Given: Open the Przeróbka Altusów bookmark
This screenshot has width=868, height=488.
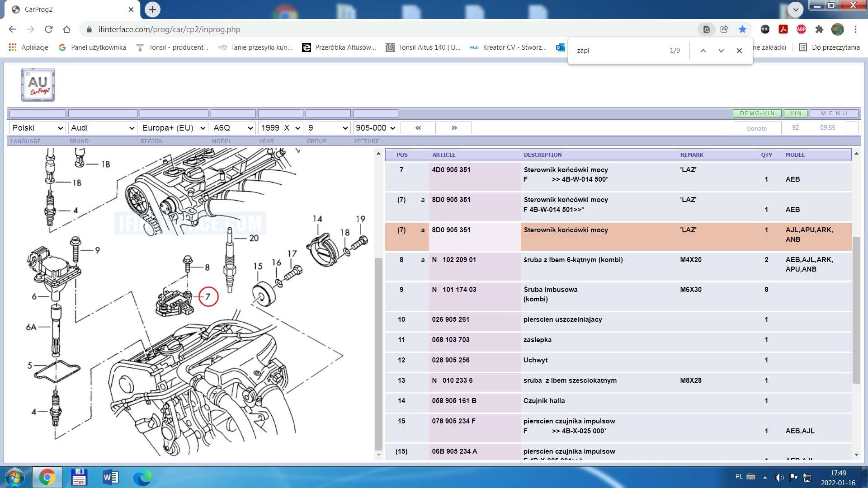Looking at the screenshot, I should (x=339, y=47).
